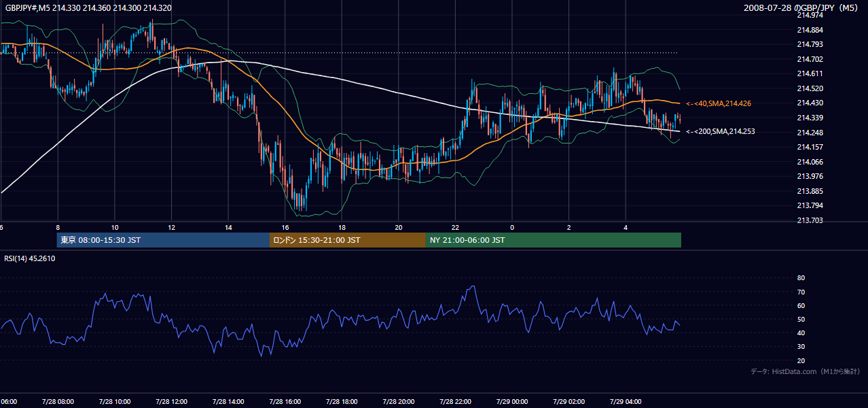This screenshot has width=868, height=408.
Task: Click price axis label 214.430
Action: pyautogui.click(x=809, y=103)
